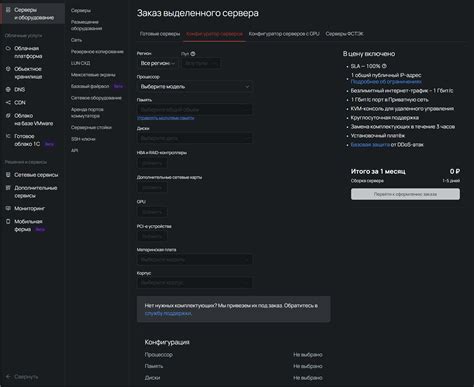
Task: Open the Диски dropdown
Action: (x=195, y=138)
